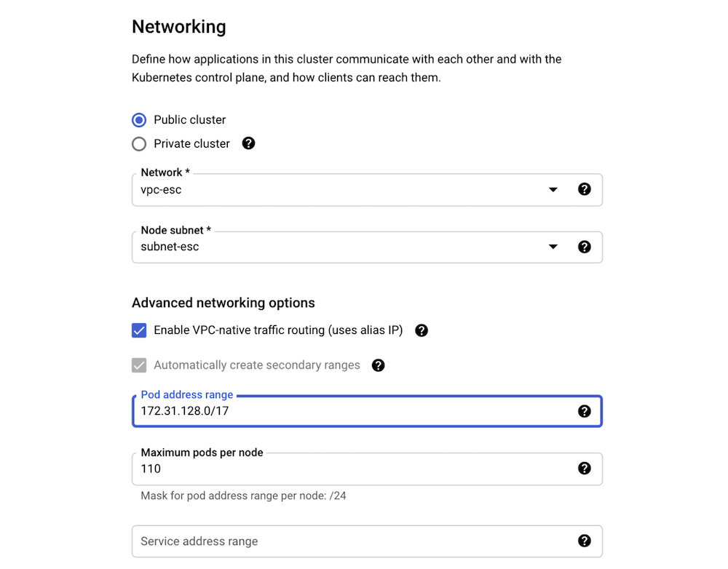Click the Advanced networking options heading
728x569 pixels.
pyautogui.click(x=224, y=303)
